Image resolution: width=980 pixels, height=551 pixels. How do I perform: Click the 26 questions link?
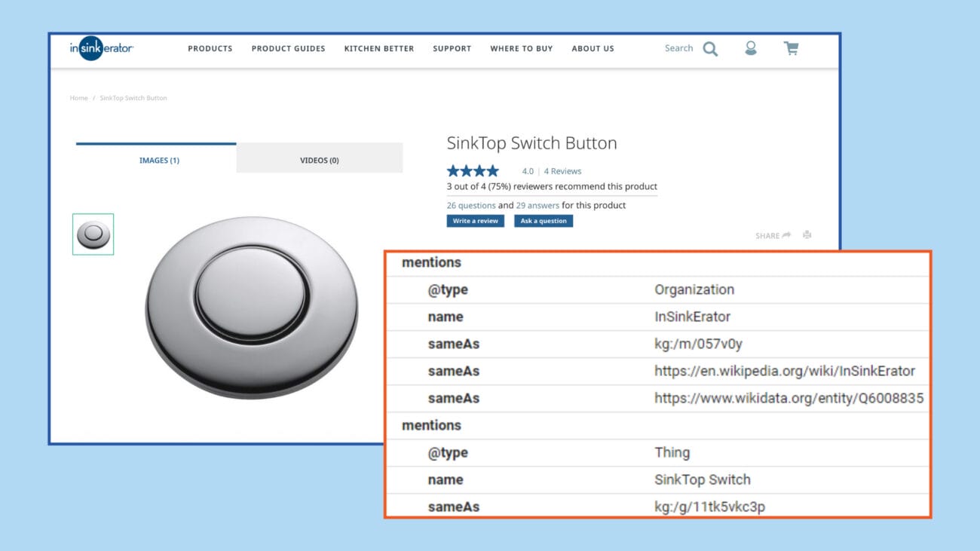470,204
